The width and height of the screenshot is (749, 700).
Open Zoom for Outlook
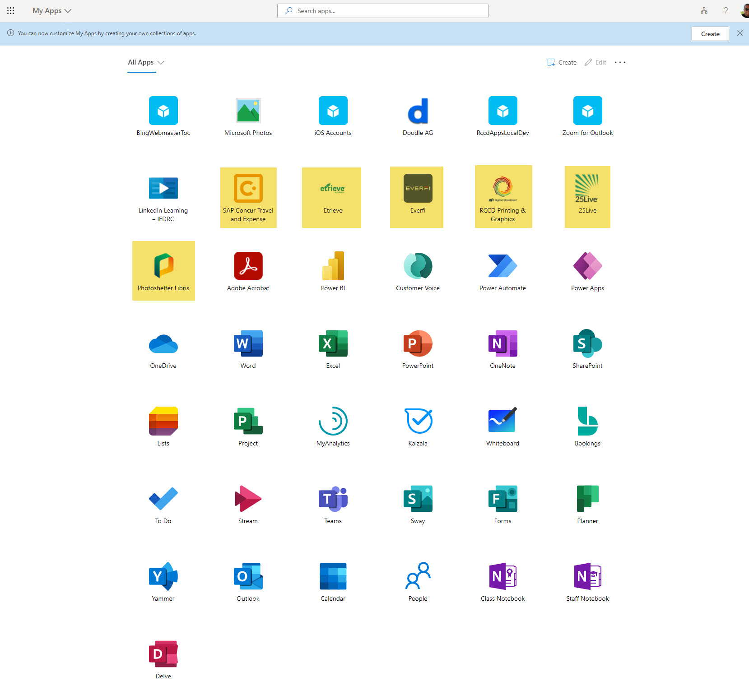click(588, 116)
